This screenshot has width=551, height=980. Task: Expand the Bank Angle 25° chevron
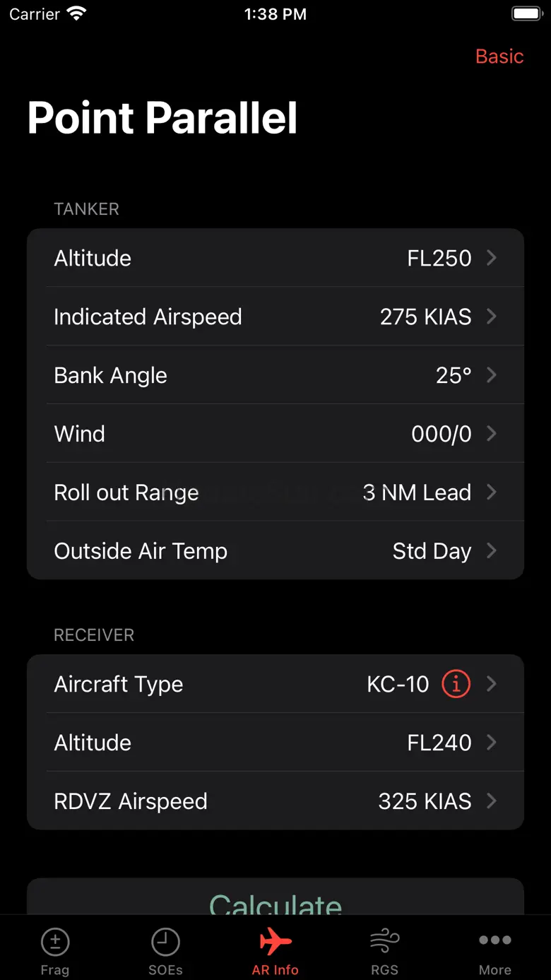coord(492,375)
